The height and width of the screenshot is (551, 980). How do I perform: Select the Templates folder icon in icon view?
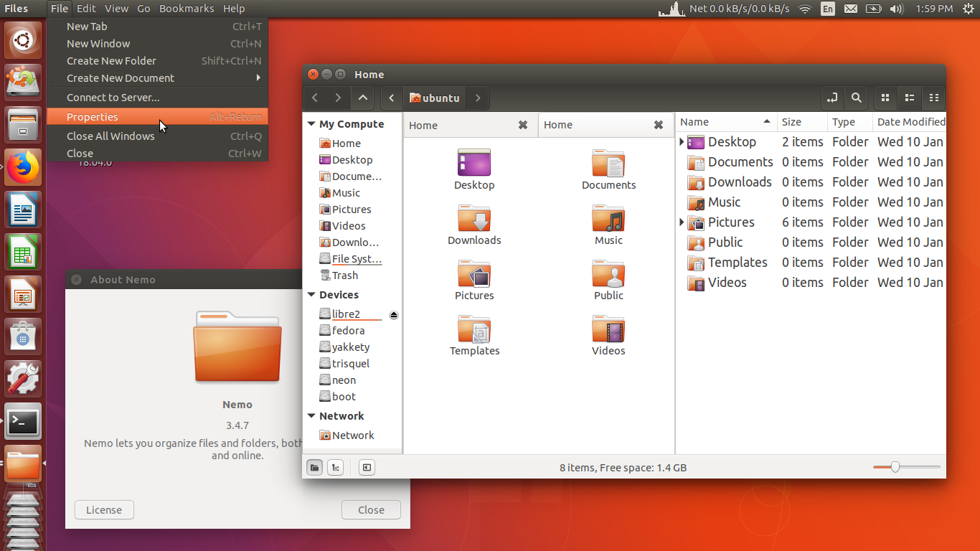(x=474, y=336)
